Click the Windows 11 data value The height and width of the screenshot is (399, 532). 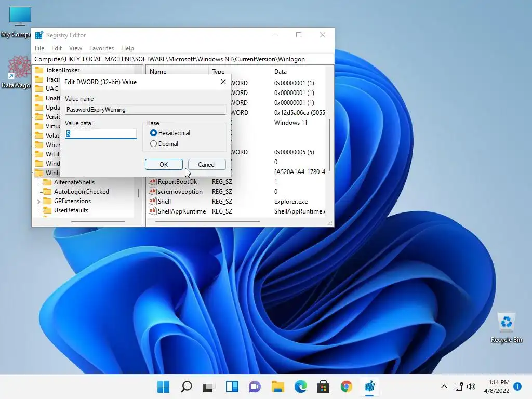290,123
